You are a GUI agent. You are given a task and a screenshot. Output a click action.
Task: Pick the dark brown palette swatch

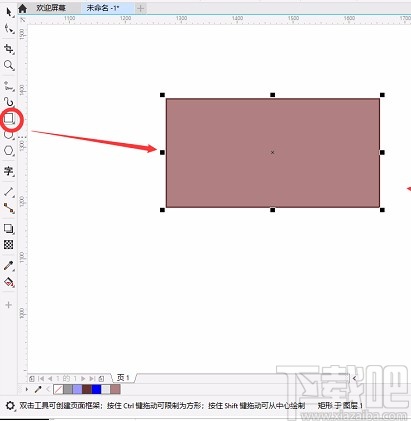[x=87, y=389]
